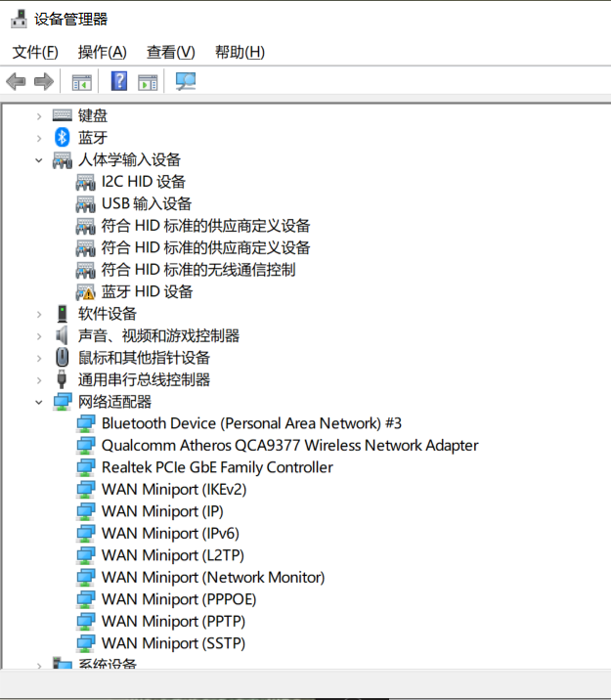The width and height of the screenshot is (611, 700).
Task: Open the 帮助(H) menu
Action: coord(240,52)
